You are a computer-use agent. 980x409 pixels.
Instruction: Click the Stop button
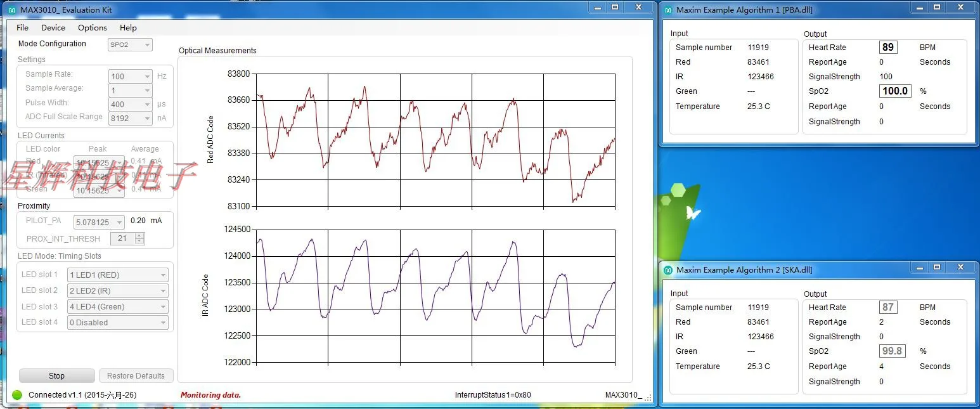coord(57,375)
